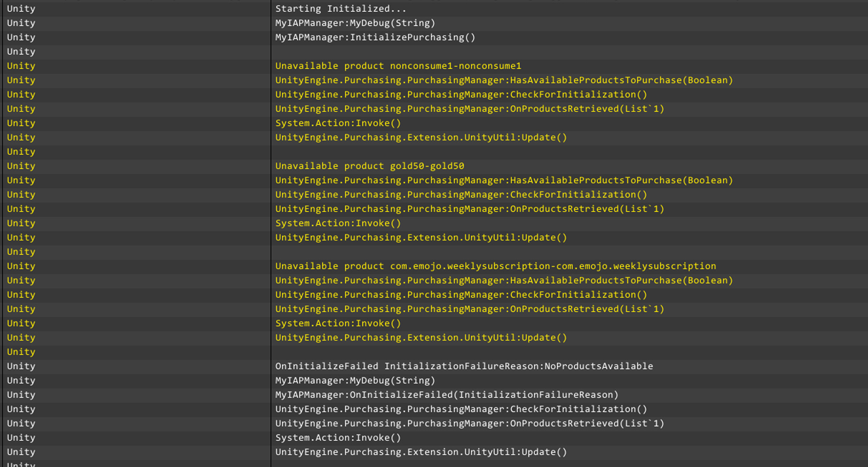Select yellow CheckForInitialization() line in gold50 trace
868x467 pixels.
(461, 195)
